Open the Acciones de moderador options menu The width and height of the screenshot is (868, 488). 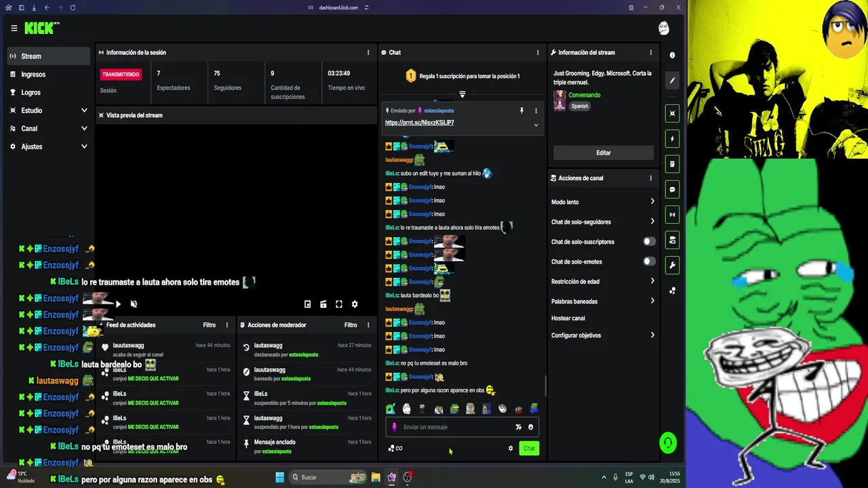click(368, 325)
